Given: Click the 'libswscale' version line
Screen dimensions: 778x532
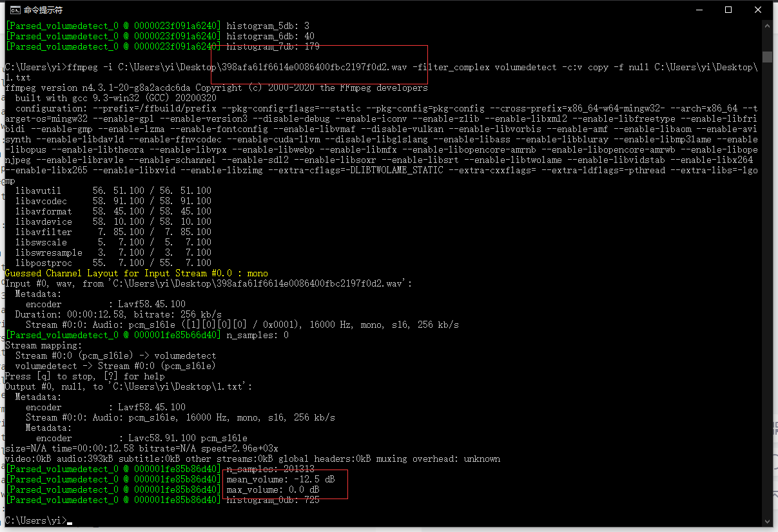Looking at the screenshot, I should pyautogui.click(x=113, y=242).
